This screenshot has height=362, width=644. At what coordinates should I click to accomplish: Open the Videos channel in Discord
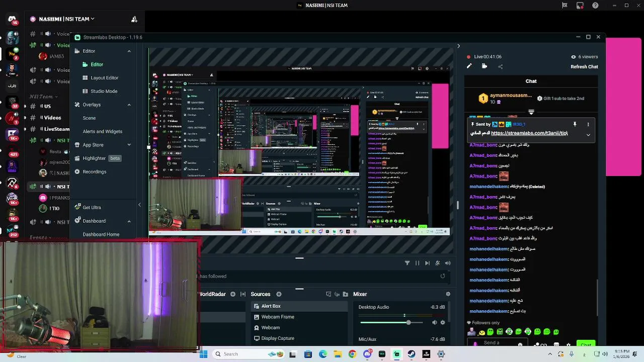click(52, 118)
